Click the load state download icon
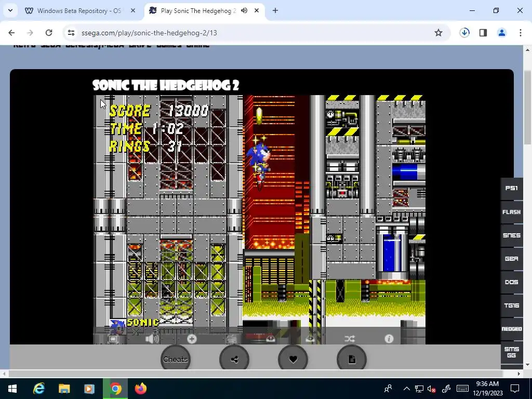This screenshot has height=399, width=532. click(x=310, y=339)
